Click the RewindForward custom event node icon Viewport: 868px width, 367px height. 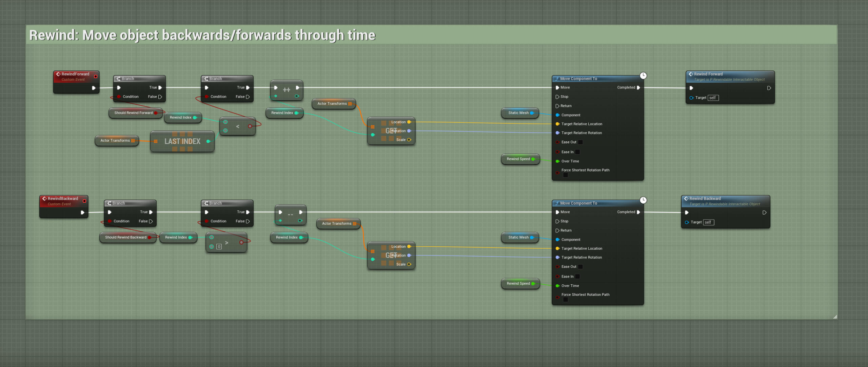pos(58,74)
